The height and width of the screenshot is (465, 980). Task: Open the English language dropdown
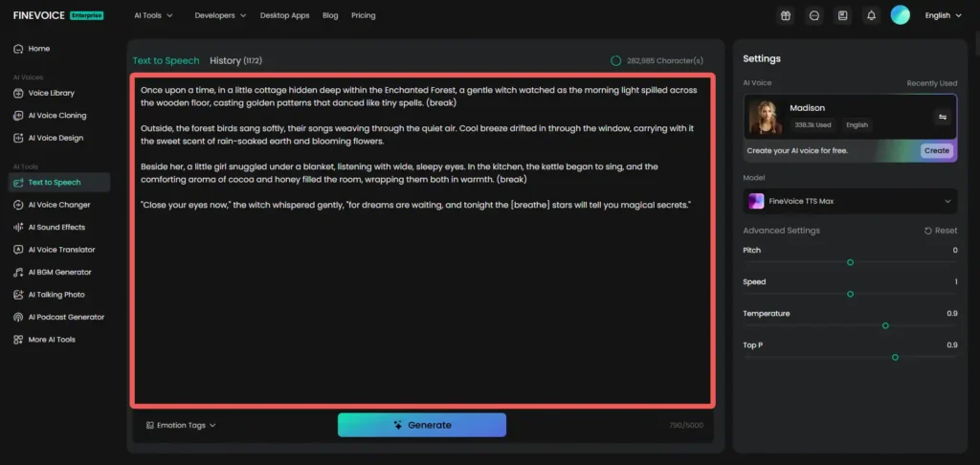coord(943,15)
